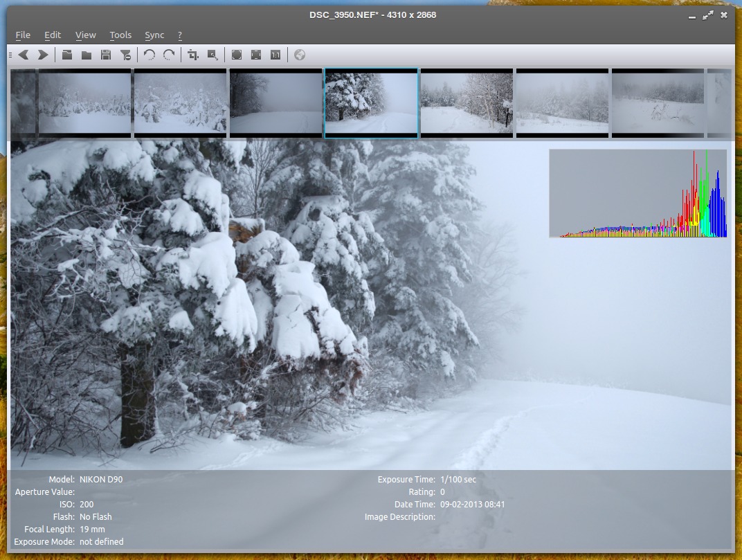
Task: Select the blue-highlighted current thumbnail
Action: coord(372,103)
